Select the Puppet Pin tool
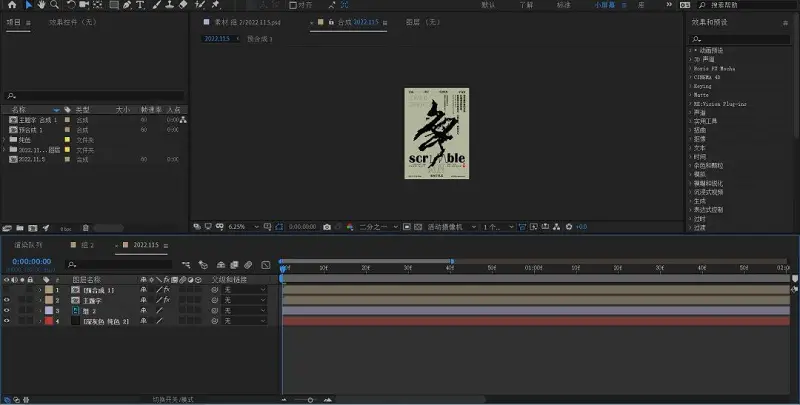Image resolution: width=800 pixels, height=405 pixels. click(216, 5)
